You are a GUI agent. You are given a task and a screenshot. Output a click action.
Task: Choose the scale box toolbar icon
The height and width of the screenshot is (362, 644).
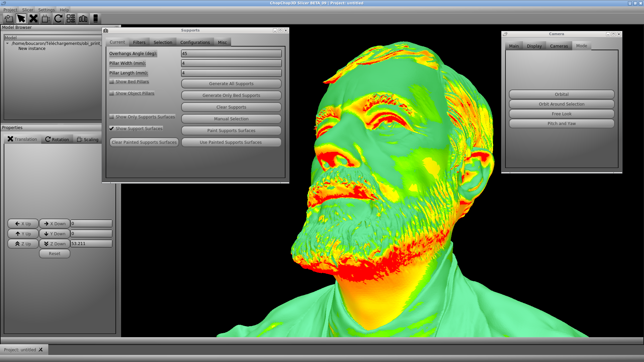[46, 18]
